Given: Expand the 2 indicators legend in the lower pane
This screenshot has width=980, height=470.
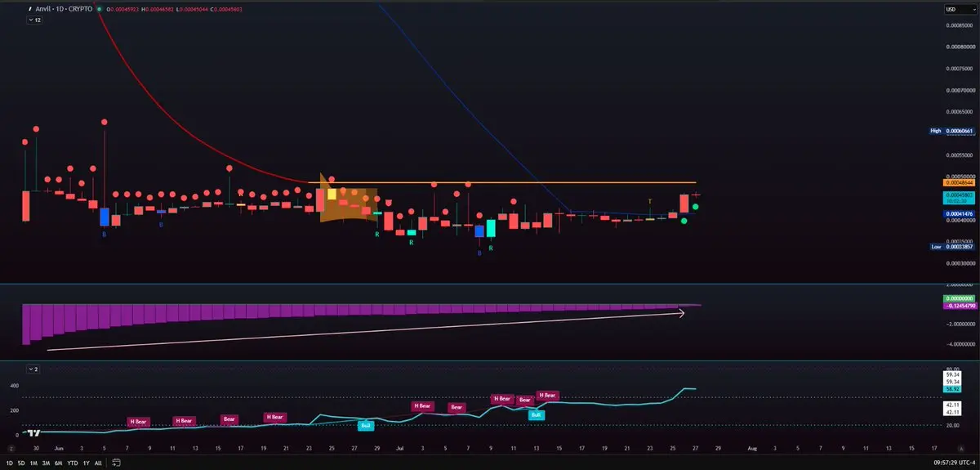Looking at the screenshot, I should pyautogui.click(x=34, y=369).
